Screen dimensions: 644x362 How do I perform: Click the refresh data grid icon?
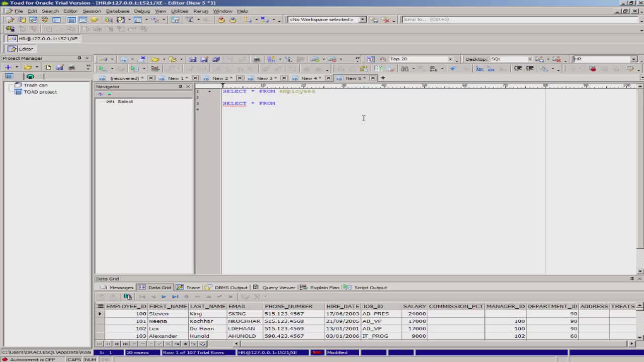(x=128, y=297)
